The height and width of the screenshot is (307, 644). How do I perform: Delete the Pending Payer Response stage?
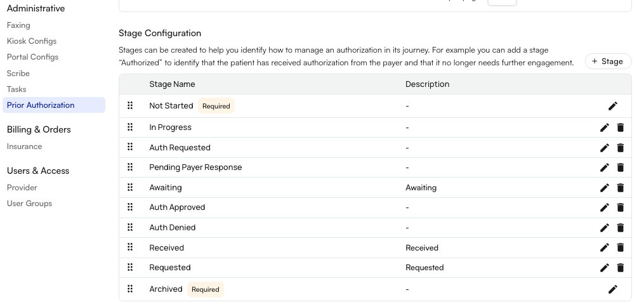point(620,167)
